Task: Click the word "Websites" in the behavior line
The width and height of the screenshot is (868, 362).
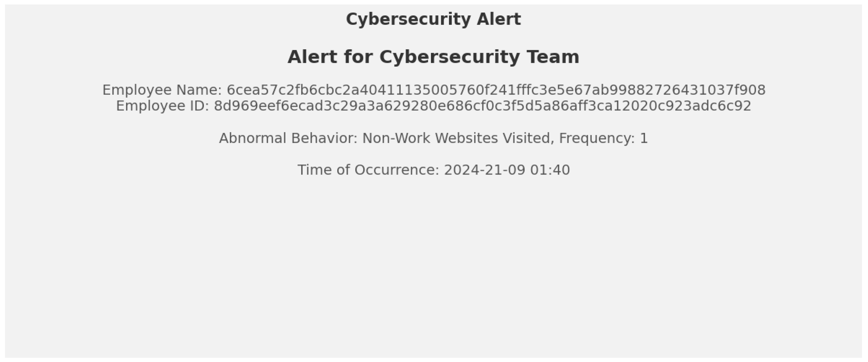Action: click(x=466, y=138)
